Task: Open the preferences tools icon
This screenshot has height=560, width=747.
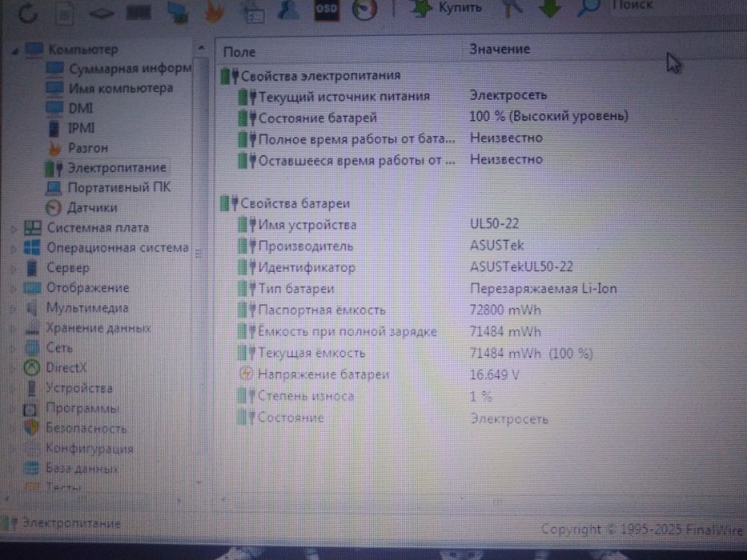Action: pos(512,8)
